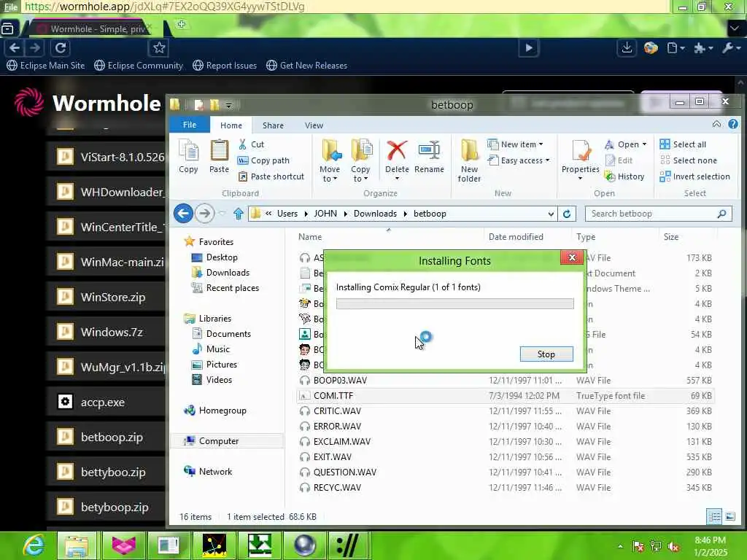Create a New folder from ribbon
The width and height of the screenshot is (747, 560).
[469, 160]
